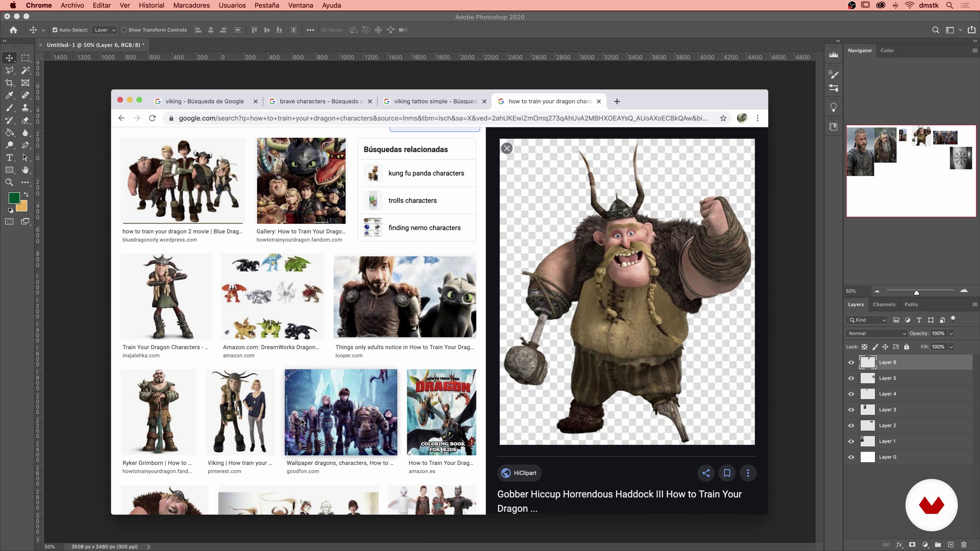This screenshot has width=980, height=551.
Task: Open Photoshop search icon in options bar
Action: pos(936,30)
